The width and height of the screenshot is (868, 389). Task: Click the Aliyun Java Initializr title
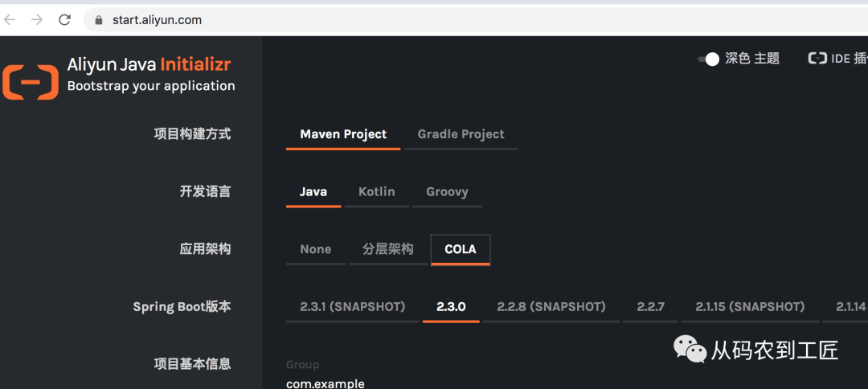(x=149, y=65)
